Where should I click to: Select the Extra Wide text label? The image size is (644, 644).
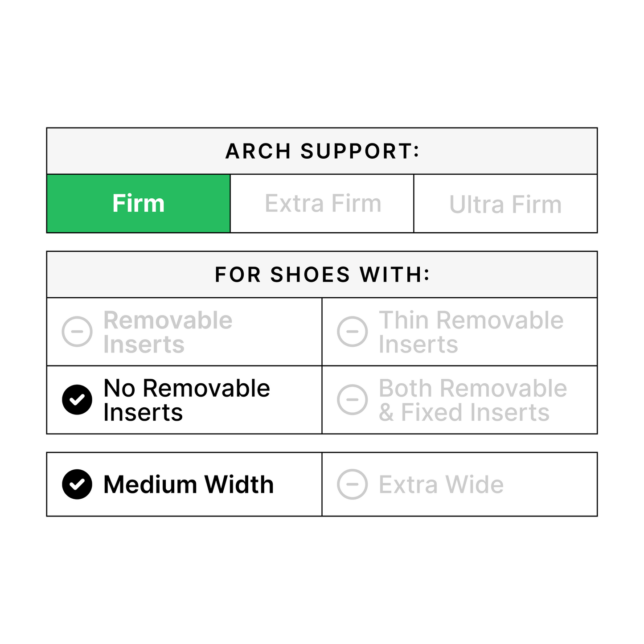tap(441, 484)
